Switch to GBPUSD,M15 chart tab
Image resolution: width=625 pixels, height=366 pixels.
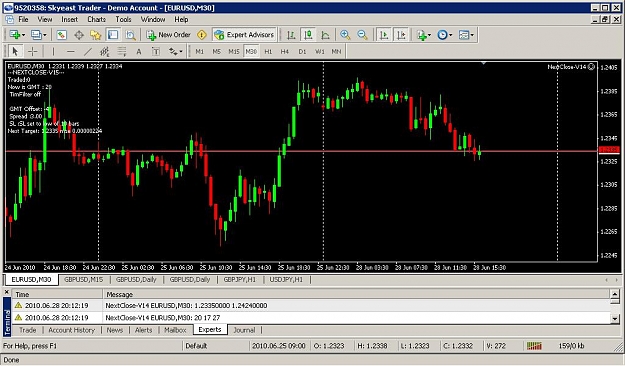[84, 279]
